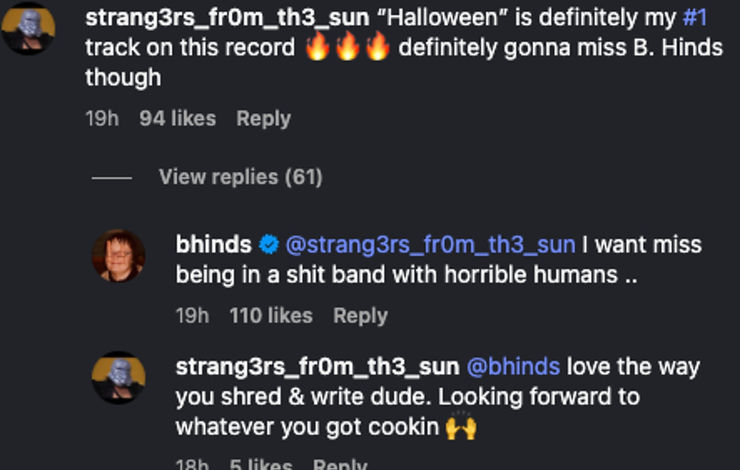
Task: Reply to the bhinds comment
Action: point(360,315)
